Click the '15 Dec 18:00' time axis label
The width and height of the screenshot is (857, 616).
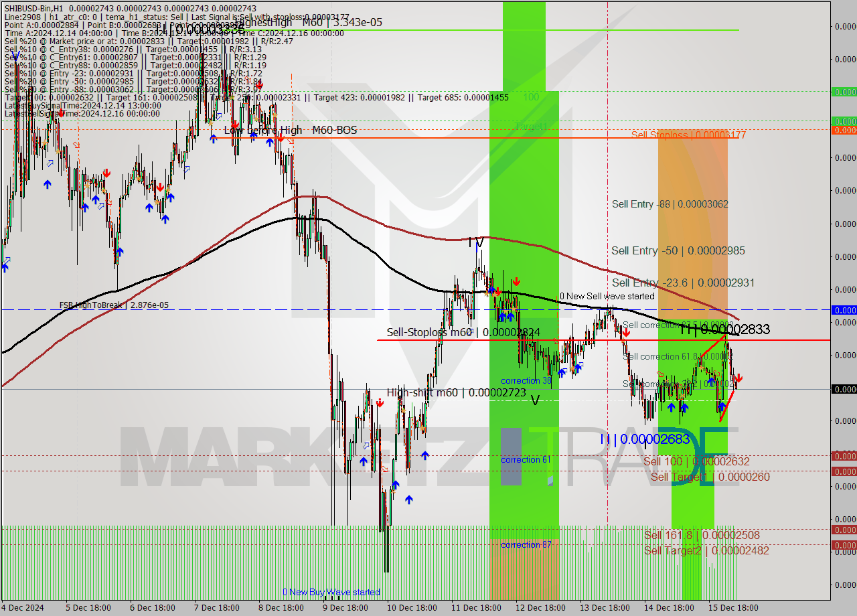[x=734, y=608]
